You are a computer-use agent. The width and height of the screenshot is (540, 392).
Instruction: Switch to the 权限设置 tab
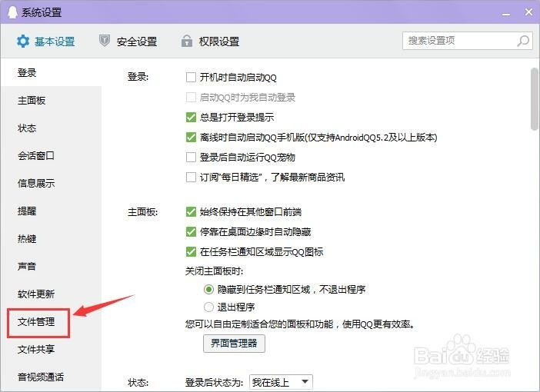pos(211,42)
